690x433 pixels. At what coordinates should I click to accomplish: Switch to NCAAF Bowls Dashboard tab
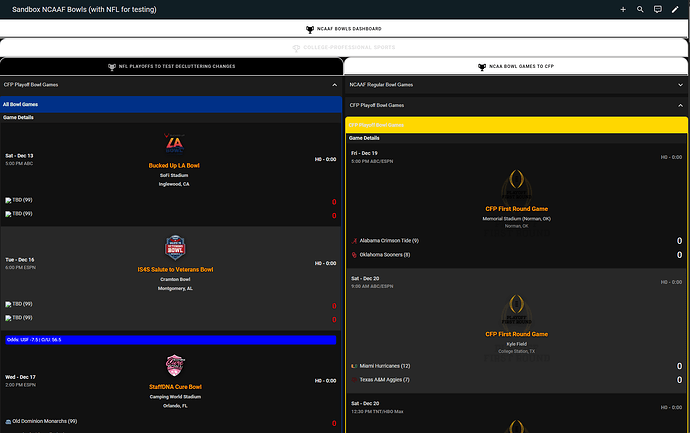(x=344, y=29)
